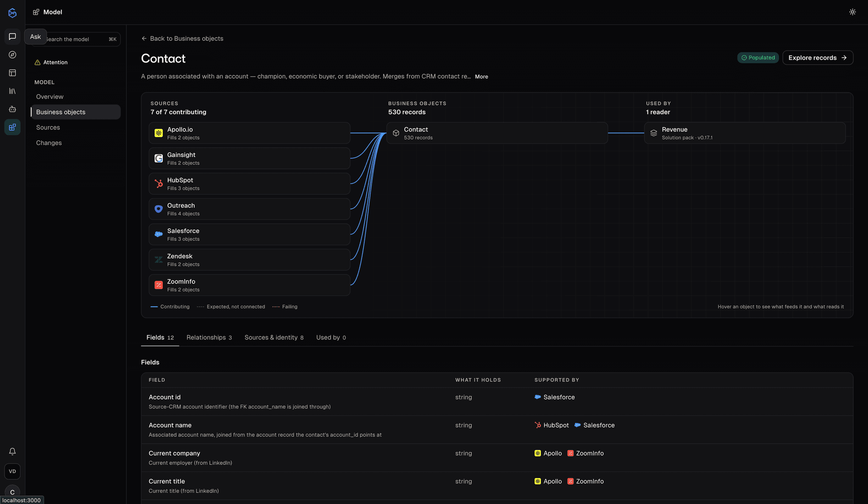
Task: Click ZoomInfo chip in Current company row
Action: pos(585,454)
